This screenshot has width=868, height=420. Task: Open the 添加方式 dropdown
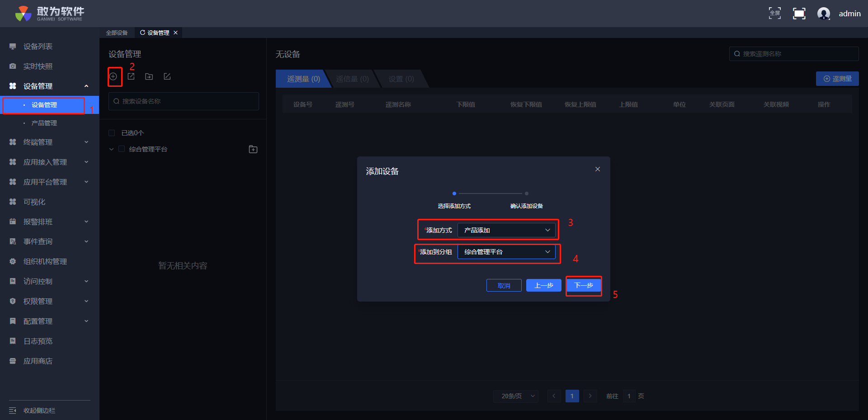click(x=506, y=230)
